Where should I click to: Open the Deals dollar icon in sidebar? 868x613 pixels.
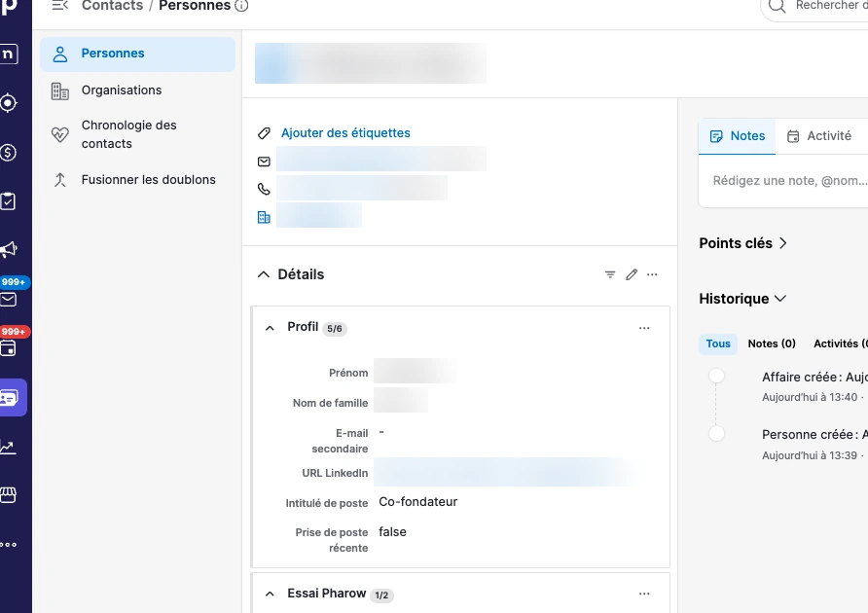[9, 153]
